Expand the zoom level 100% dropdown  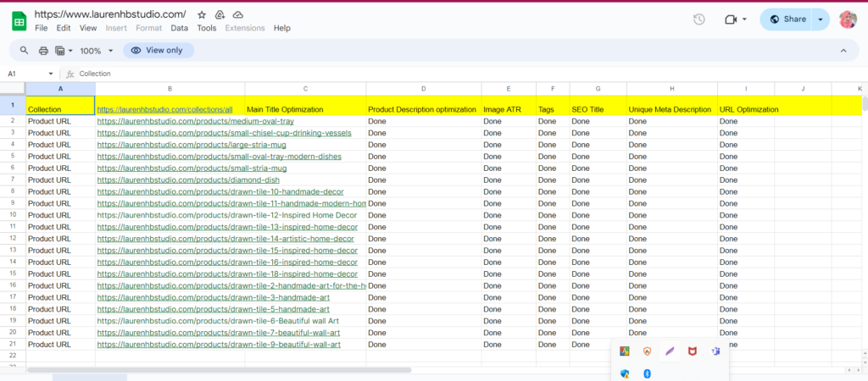pos(109,51)
